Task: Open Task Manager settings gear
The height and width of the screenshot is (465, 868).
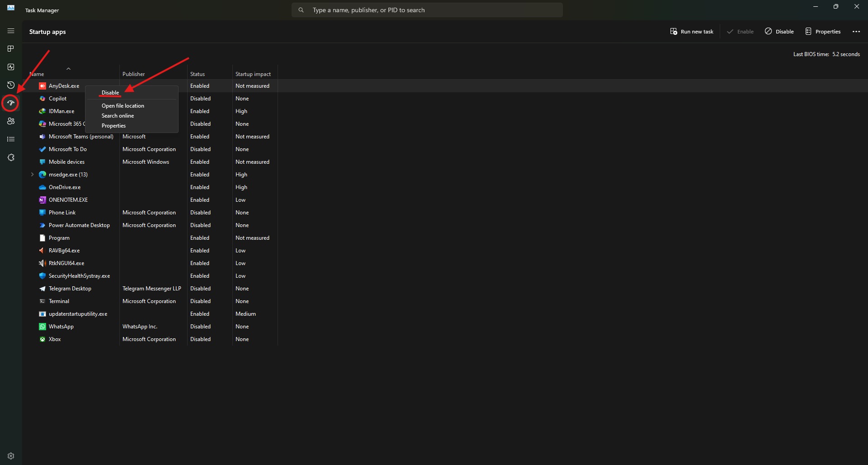Action: 11,456
